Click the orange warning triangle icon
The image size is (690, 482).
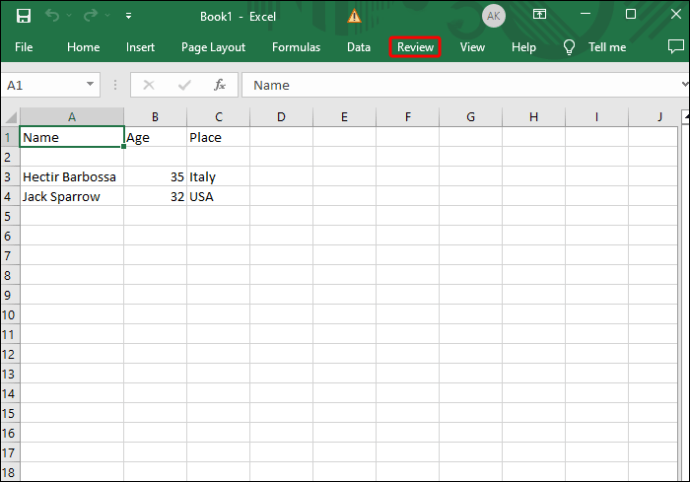point(354,17)
